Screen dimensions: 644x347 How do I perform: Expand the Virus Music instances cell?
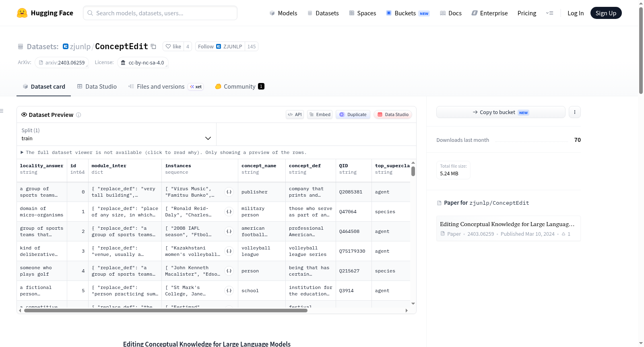point(229,192)
